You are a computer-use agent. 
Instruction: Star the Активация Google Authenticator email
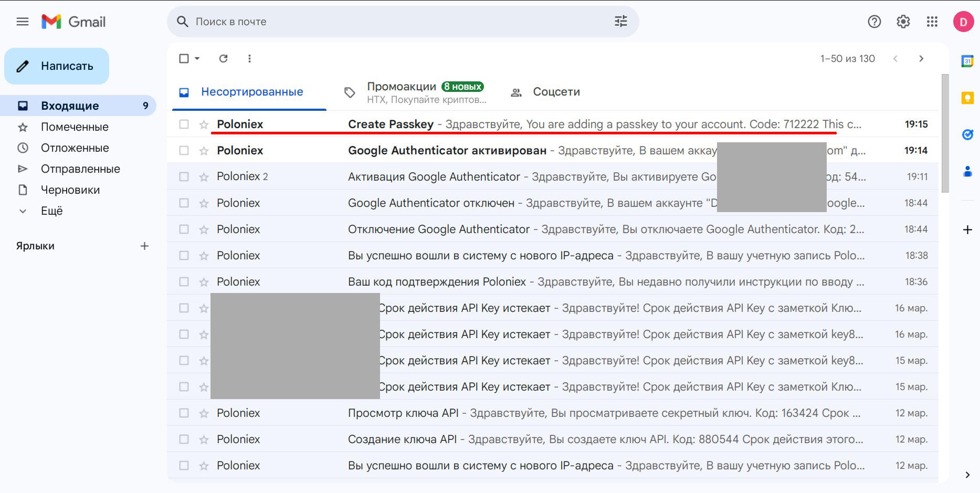(204, 177)
